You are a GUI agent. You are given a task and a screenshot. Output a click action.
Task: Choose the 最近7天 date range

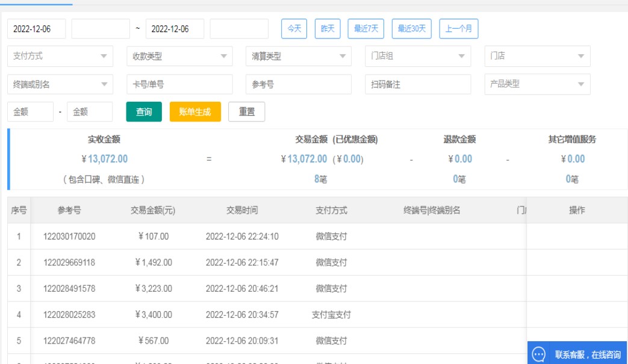click(x=365, y=28)
